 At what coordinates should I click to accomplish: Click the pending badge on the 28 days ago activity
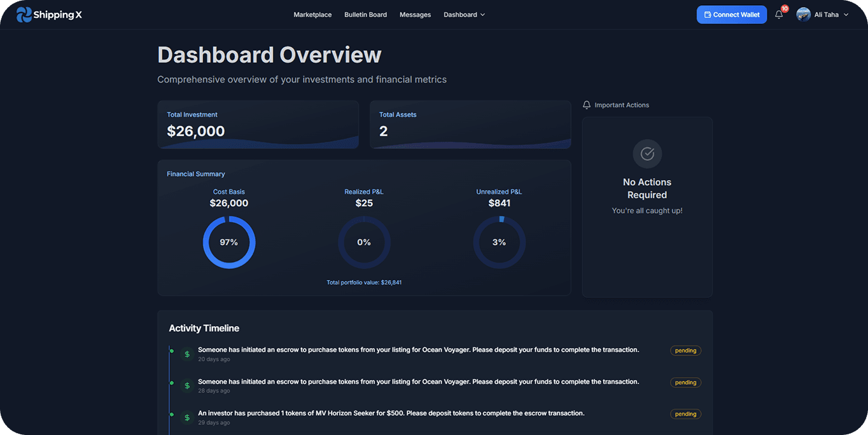pyautogui.click(x=685, y=382)
